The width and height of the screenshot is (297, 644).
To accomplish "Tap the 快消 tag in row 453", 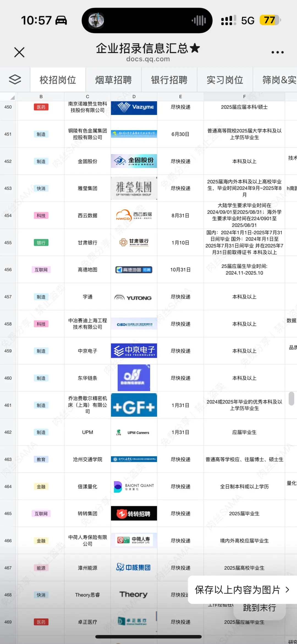I will coord(41,188).
